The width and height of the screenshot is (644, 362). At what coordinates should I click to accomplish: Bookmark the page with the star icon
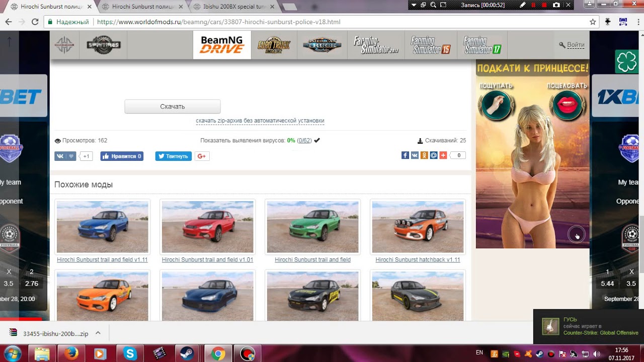(x=593, y=22)
